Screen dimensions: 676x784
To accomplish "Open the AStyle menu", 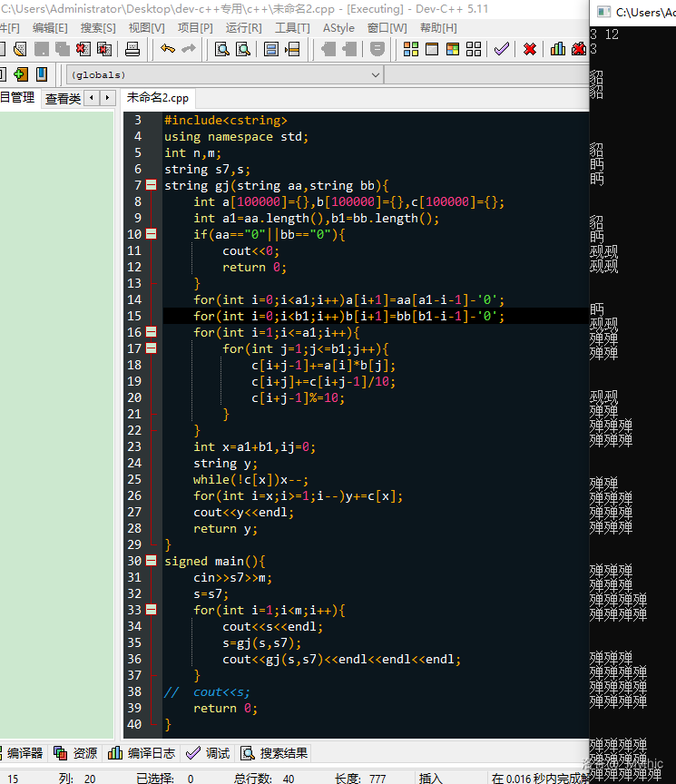I will tap(338, 28).
